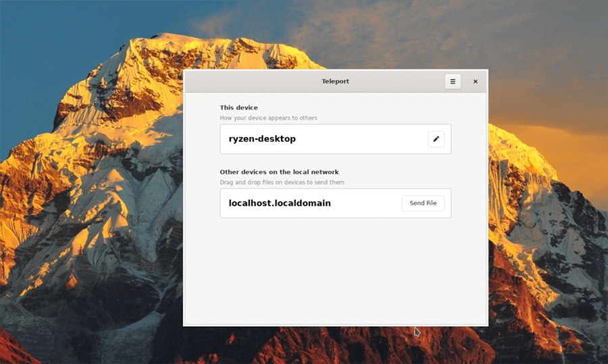Image resolution: width=608 pixels, height=364 pixels.
Task: Click "Other devices on the local network" heading
Action: pos(279,172)
